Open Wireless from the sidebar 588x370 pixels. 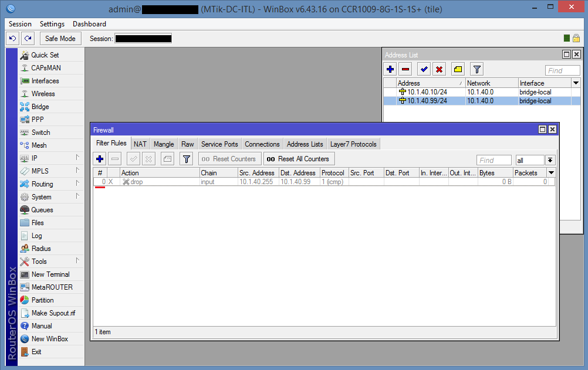(x=51, y=94)
